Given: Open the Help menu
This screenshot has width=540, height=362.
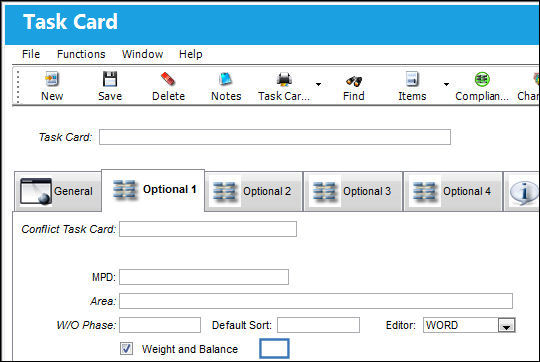Looking at the screenshot, I should (x=190, y=54).
